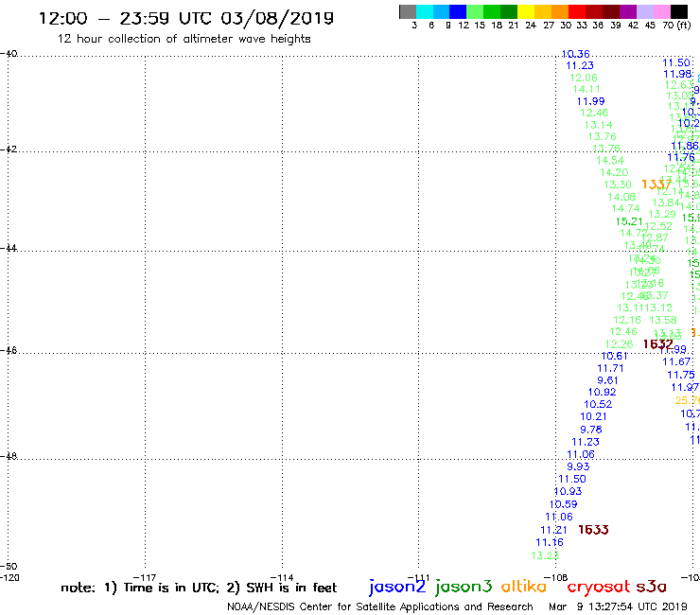700x615 pixels.
Task: Click the green value 13.84
Action: pos(666,202)
